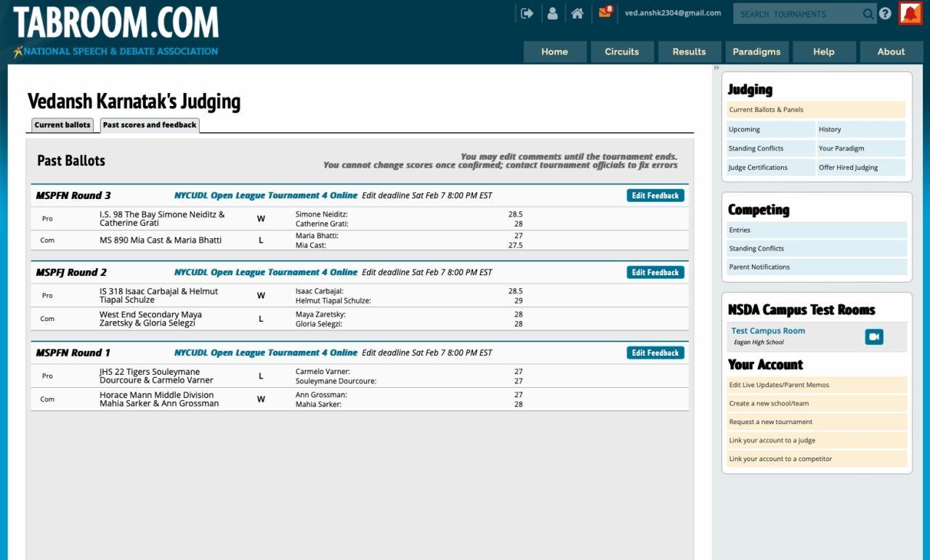The height and width of the screenshot is (560, 930).
Task: Click Helmut Tiapal Schulze's speaker points 29
Action: pyautogui.click(x=518, y=301)
